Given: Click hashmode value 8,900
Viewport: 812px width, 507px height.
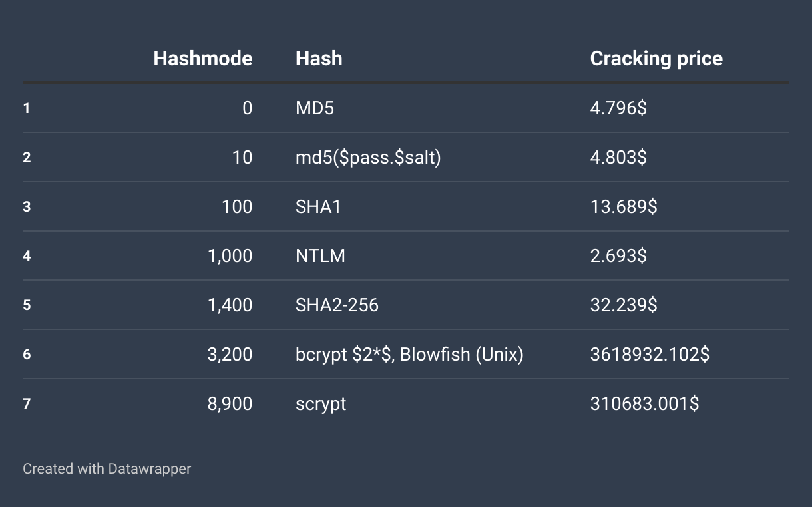Looking at the screenshot, I should tap(230, 403).
